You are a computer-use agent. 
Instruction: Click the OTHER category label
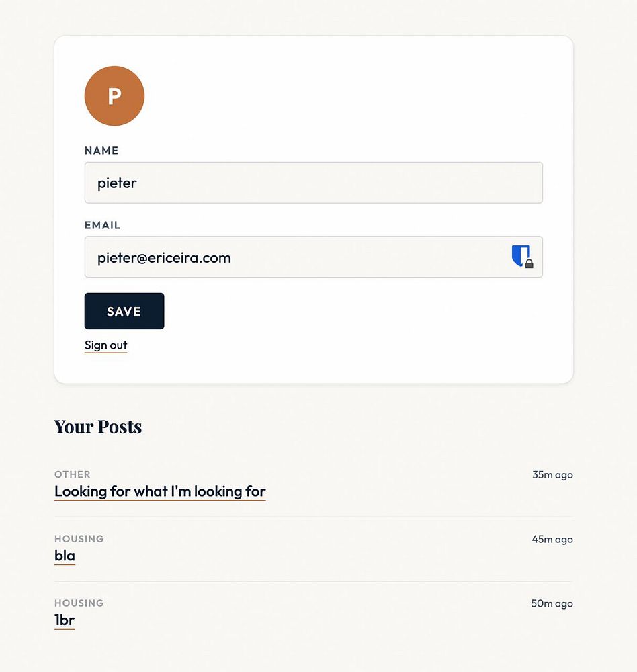[x=73, y=474]
